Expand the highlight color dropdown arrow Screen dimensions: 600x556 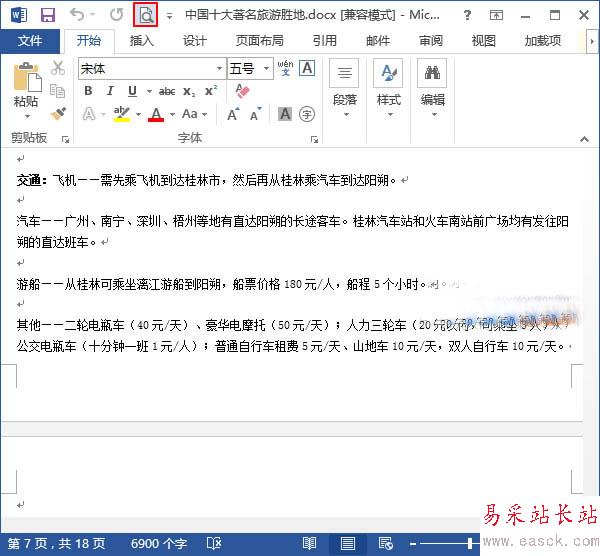tap(138, 114)
